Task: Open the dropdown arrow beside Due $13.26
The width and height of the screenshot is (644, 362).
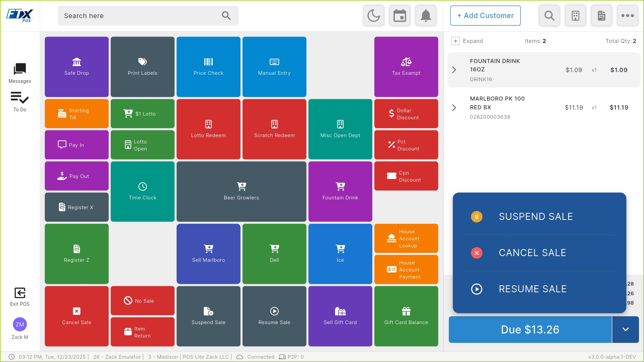Action: (x=626, y=329)
